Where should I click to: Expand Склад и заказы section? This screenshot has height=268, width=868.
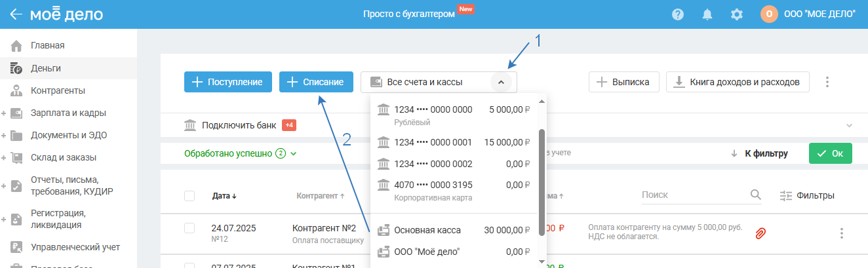[3, 158]
